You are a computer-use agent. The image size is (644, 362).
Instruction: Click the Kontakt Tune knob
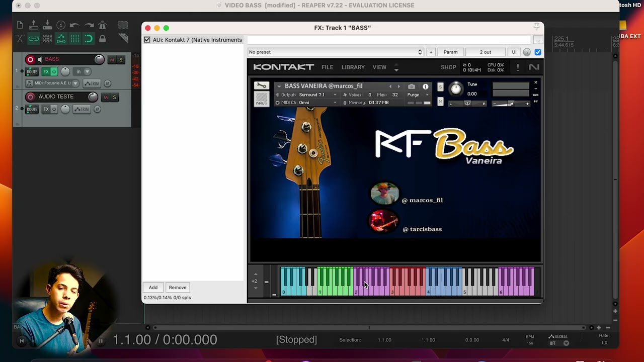click(x=456, y=89)
